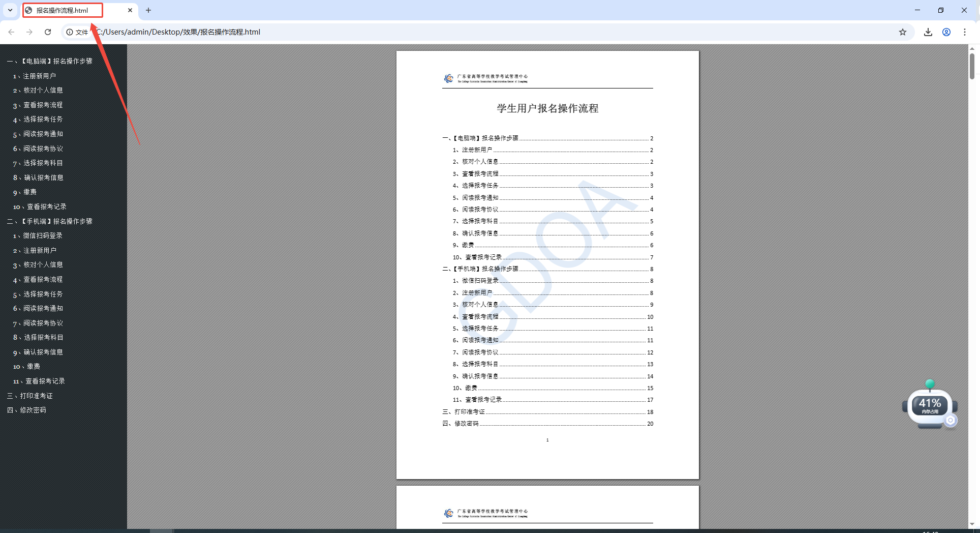Viewport: 980px width, 533px height.
Task: Click document TOC entry 10、查看报考记录 page 7
Action: [553, 257]
